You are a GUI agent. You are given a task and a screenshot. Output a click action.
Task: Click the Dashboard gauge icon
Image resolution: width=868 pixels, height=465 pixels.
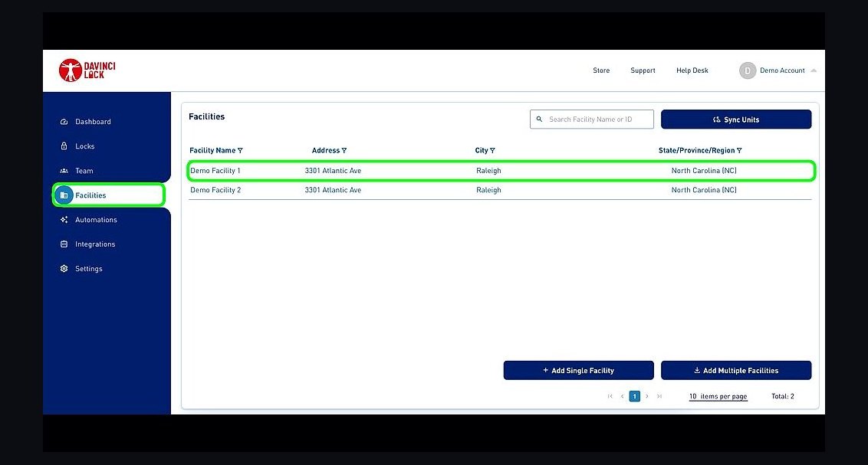pyautogui.click(x=64, y=122)
